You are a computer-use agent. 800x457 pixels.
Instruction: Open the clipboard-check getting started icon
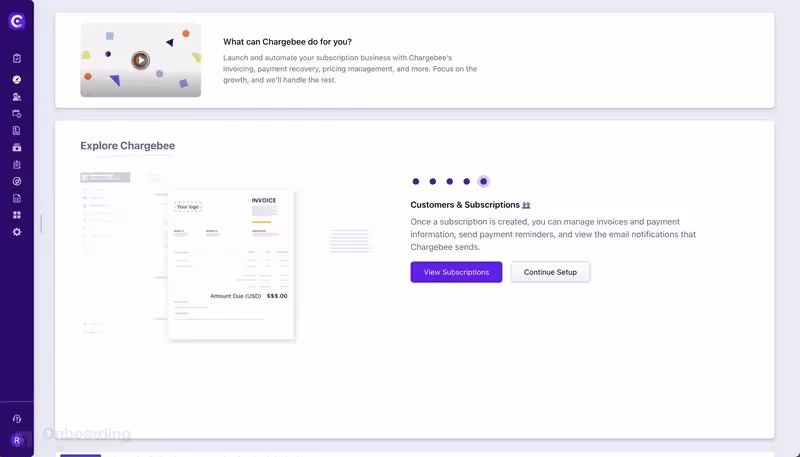pos(17,58)
